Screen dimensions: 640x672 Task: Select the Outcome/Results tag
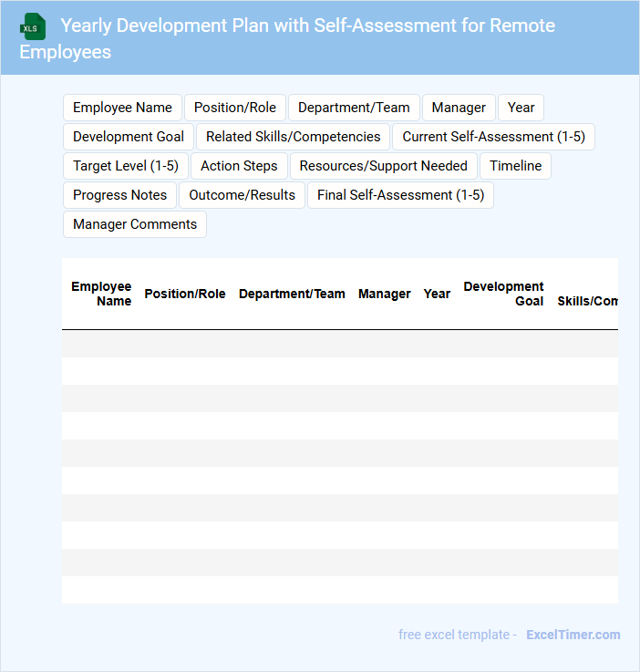pos(242,195)
